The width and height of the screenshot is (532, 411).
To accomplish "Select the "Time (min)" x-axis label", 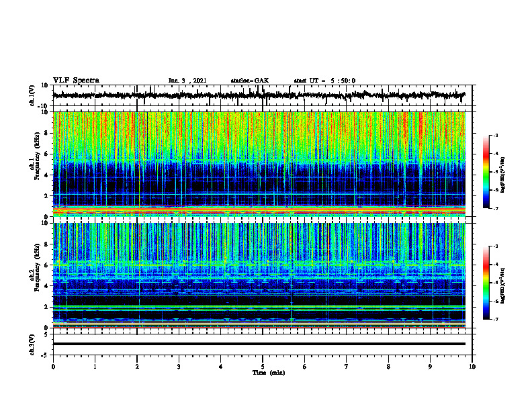I will tap(269, 373).
